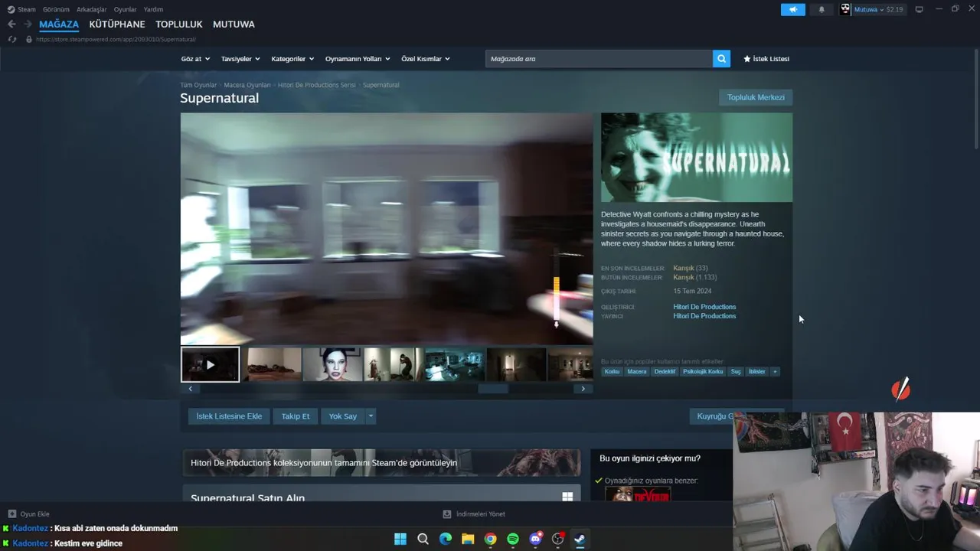
Task: Click İstek Listesine Ekle button
Action: click(229, 416)
